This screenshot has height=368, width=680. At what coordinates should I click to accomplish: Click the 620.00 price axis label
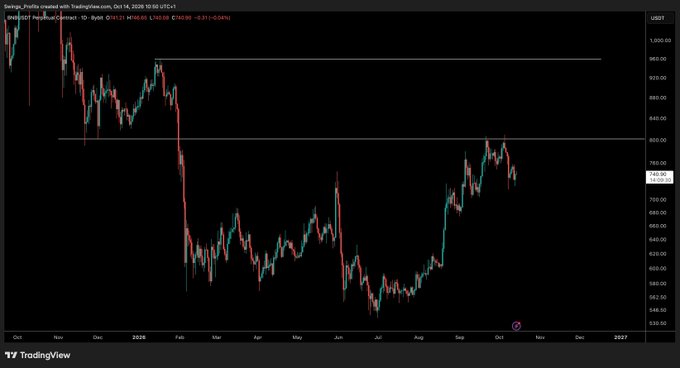coord(658,254)
